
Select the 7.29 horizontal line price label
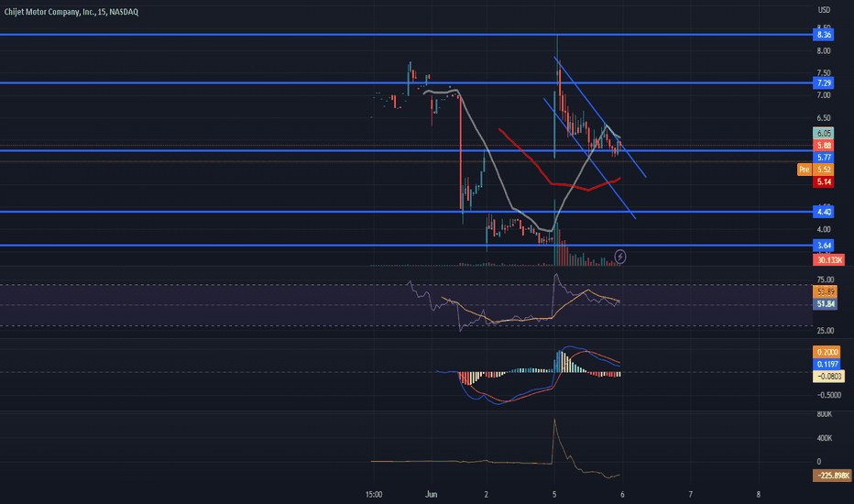(x=824, y=82)
